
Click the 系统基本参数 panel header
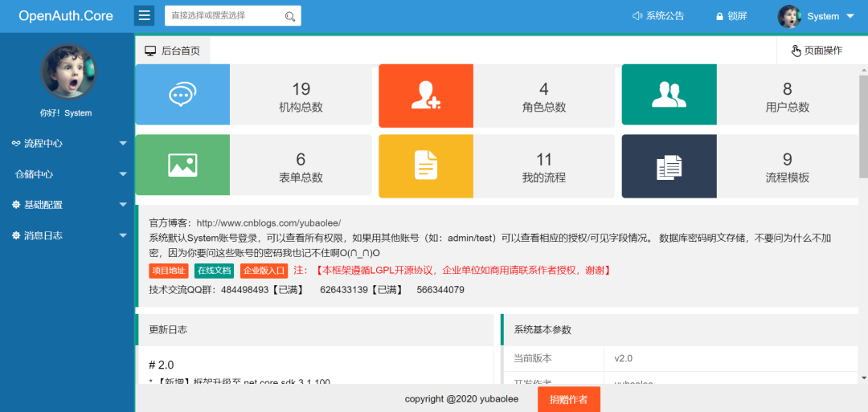[x=681, y=329]
